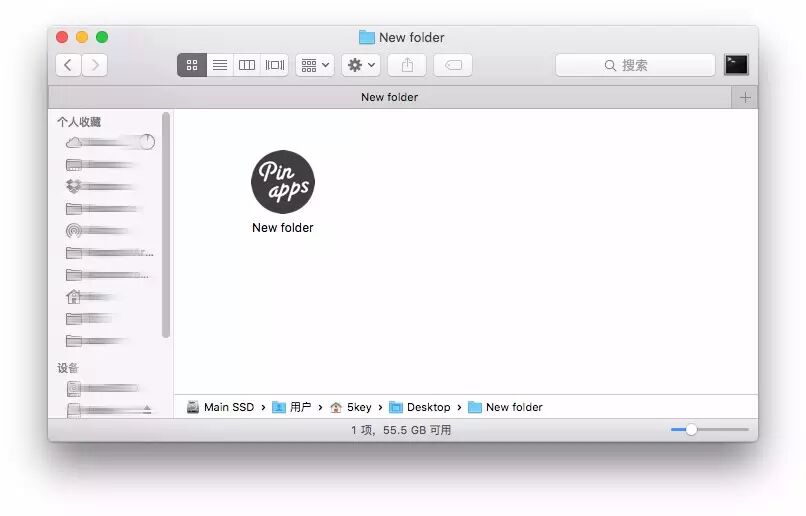
Task: Switch to icon view
Action: point(192,65)
